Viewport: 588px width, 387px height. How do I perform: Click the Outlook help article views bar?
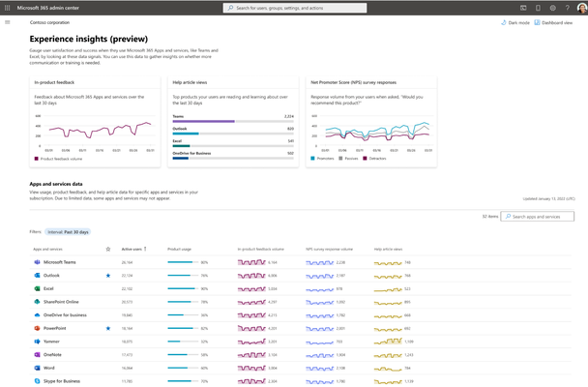(233, 134)
